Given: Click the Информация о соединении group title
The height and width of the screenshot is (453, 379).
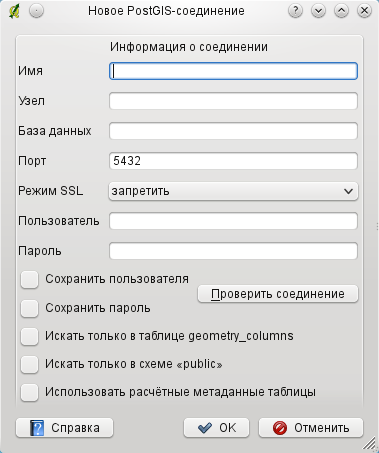Looking at the screenshot, I should (189, 47).
